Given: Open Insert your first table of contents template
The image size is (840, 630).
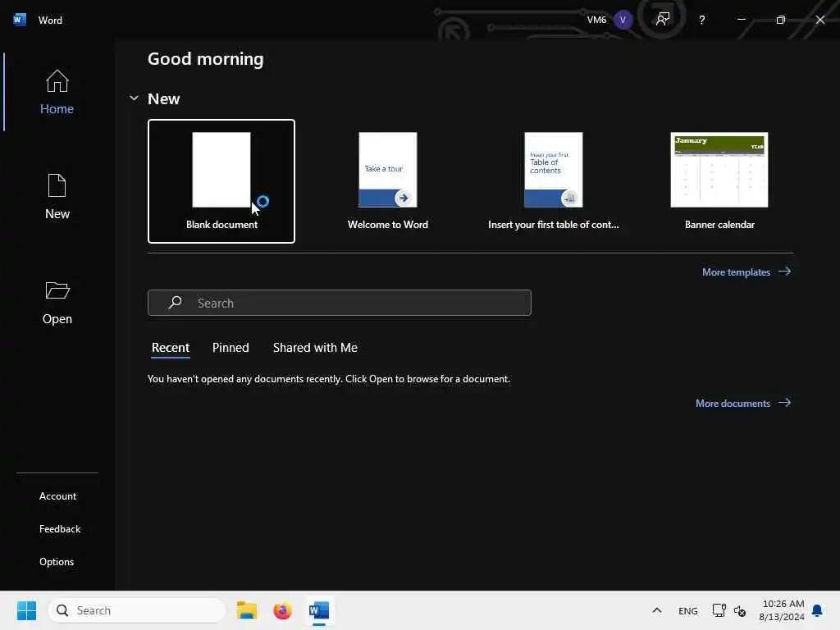Looking at the screenshot, I should [554, 181].
